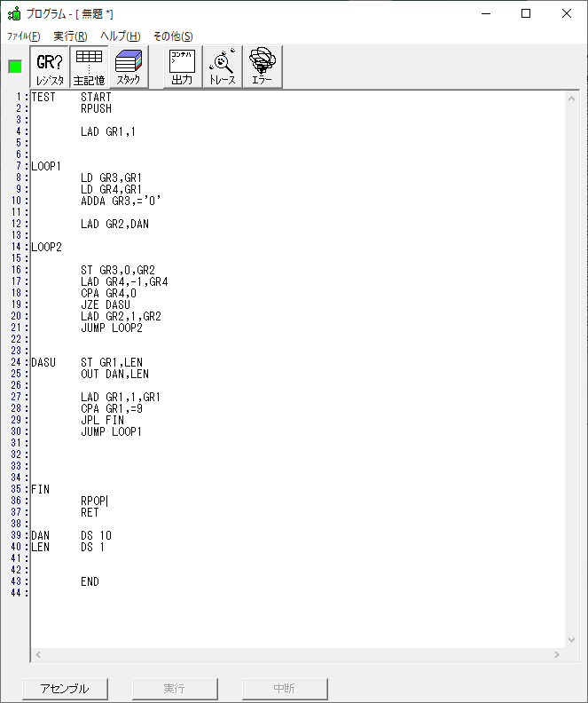This screenshot has width=588, height=703.
Task: Click the 'CPA GR4,0' line
Action: coord(109,293)
